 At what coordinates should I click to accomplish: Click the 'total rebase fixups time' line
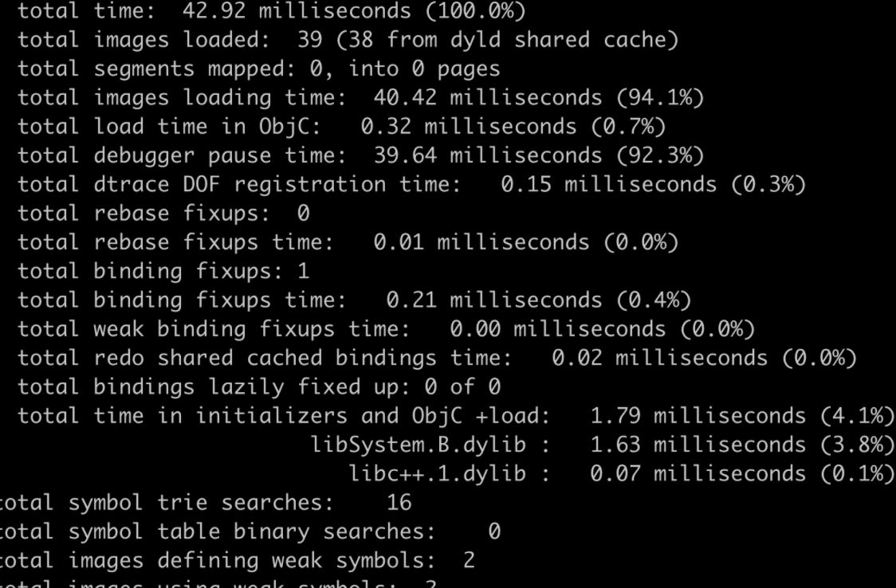(348, 242)
